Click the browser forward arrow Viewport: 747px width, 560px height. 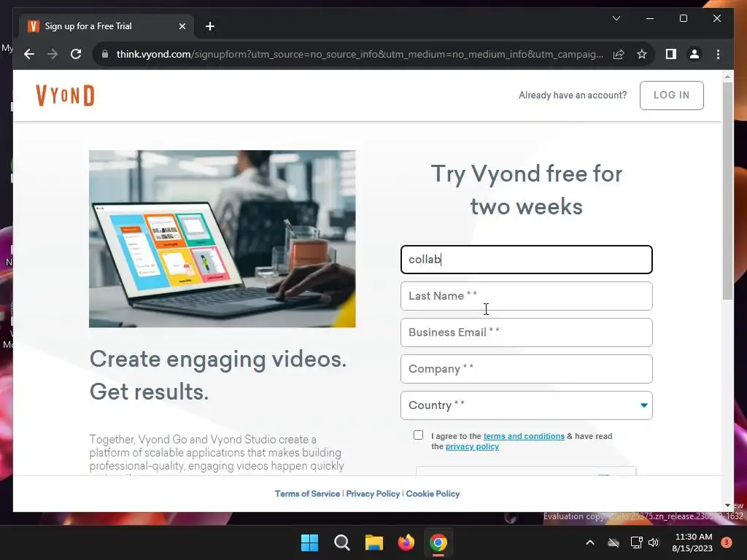click(53, 54)
